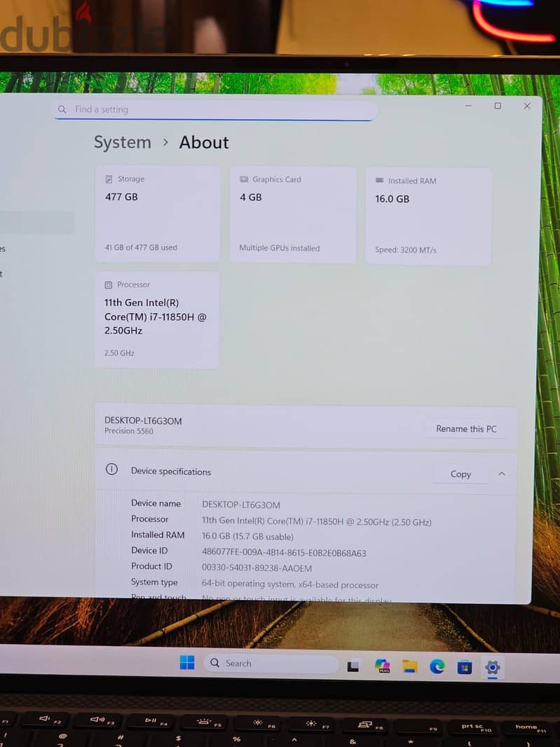Launch Microsoft Edge from the taskbar
The image size is (560, 747).
437,666
